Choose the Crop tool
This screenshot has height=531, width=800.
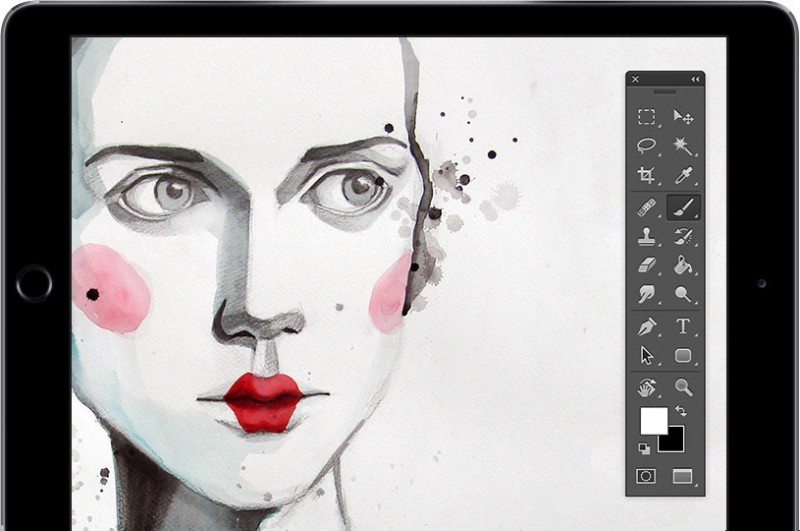tap(647, 176)
